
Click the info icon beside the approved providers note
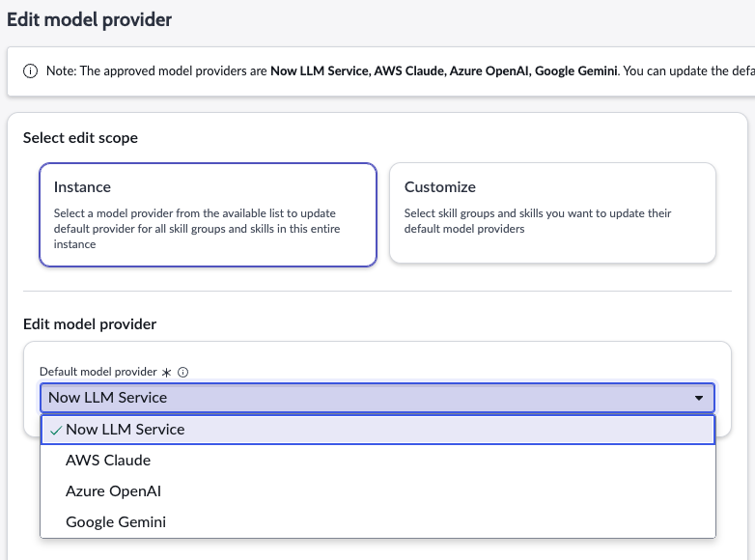coord(30,71)
